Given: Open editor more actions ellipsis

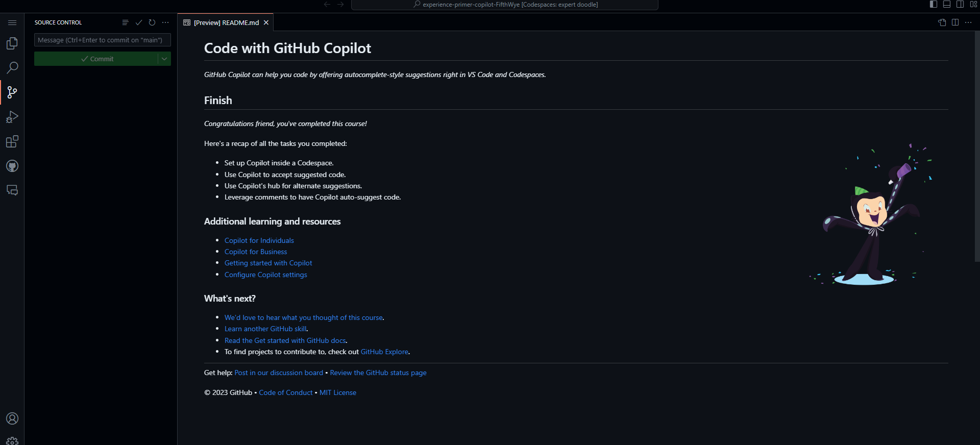Looking at the screenshot, I should [968, 22].
